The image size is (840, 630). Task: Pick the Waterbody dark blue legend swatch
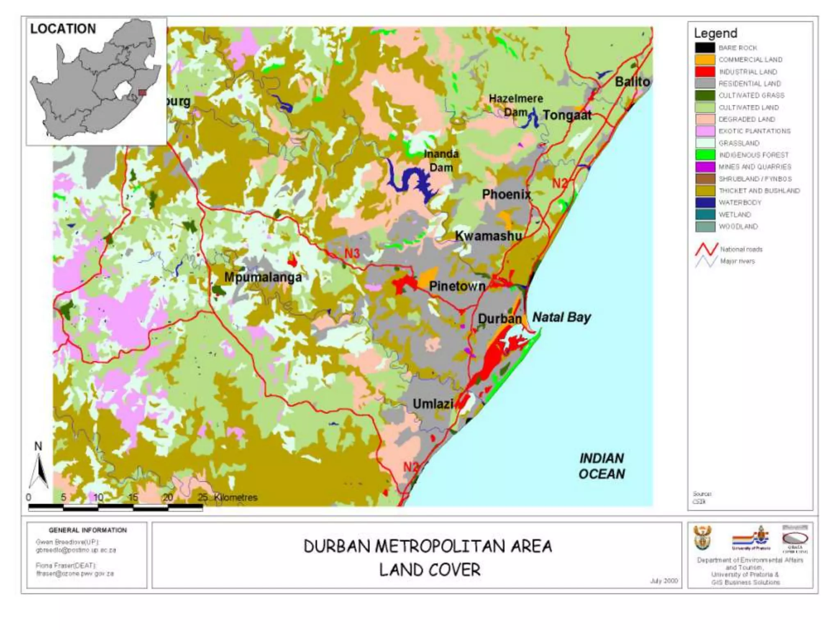point(705,203)
